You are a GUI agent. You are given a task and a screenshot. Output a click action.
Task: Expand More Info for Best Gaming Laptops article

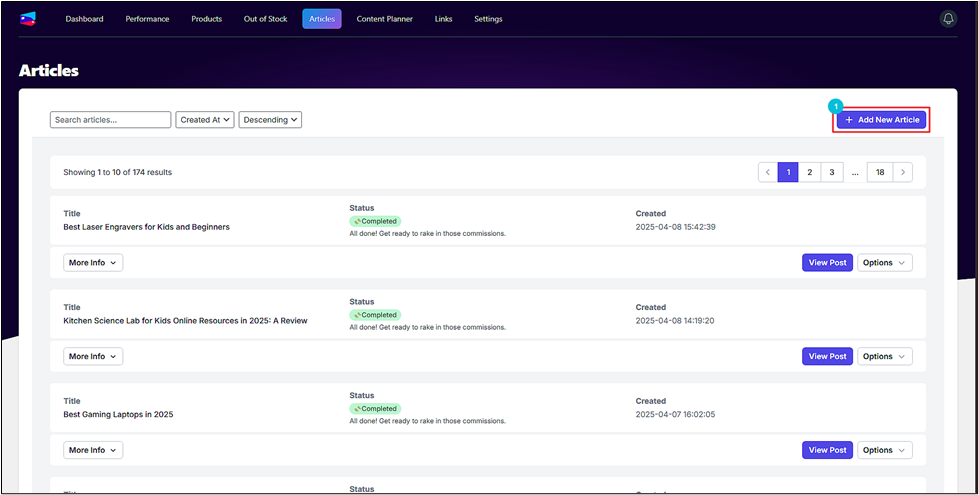coord(93,450)
